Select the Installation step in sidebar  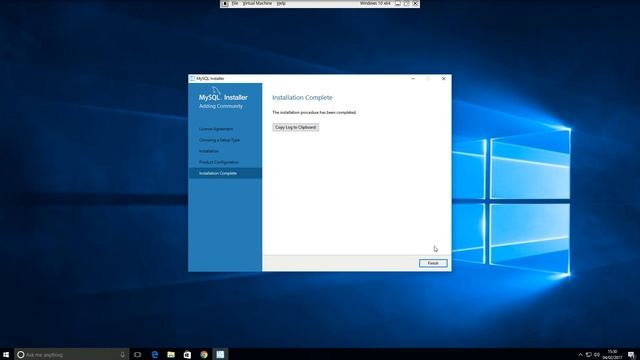coord(209,151)
